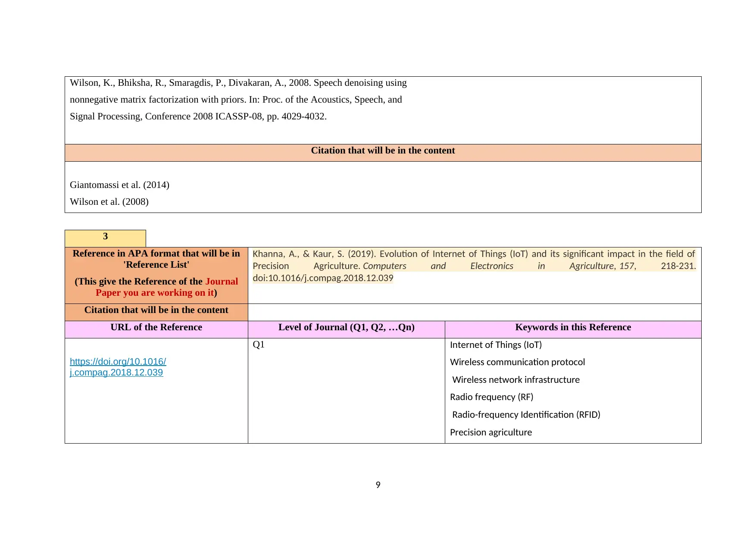
Task: Click the yellow cell numbered 3
Action: (105, 238)
